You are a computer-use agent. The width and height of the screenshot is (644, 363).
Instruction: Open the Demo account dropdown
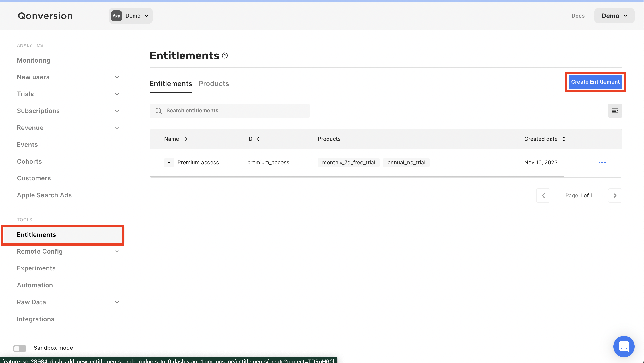(614, 16)
